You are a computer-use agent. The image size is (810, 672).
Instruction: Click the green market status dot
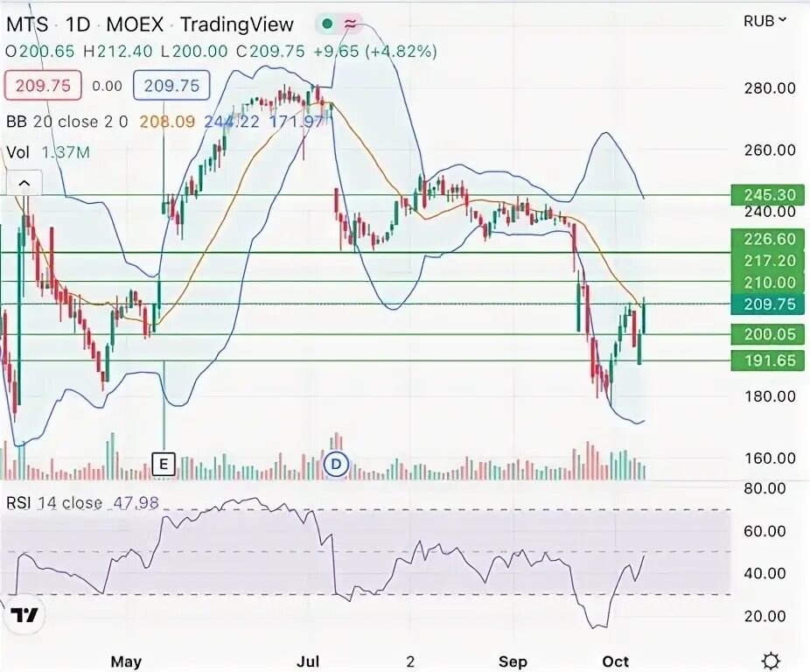[x=327, y=24]
